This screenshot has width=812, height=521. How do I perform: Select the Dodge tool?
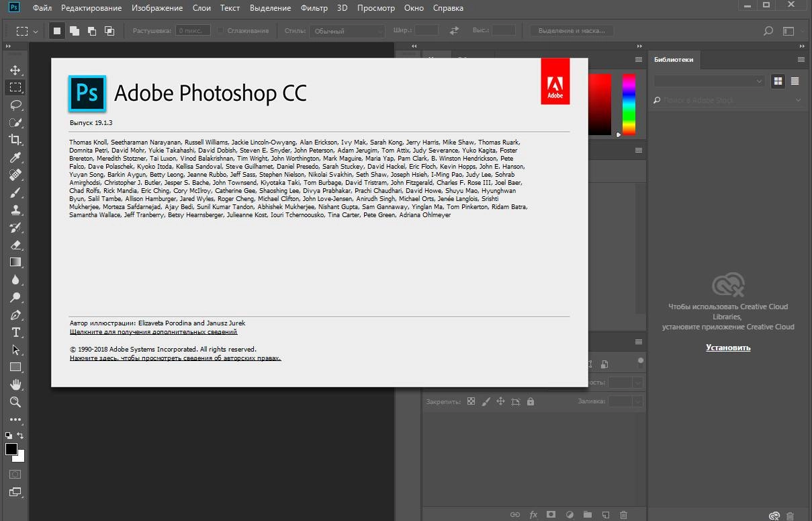(x=15, y=297)
